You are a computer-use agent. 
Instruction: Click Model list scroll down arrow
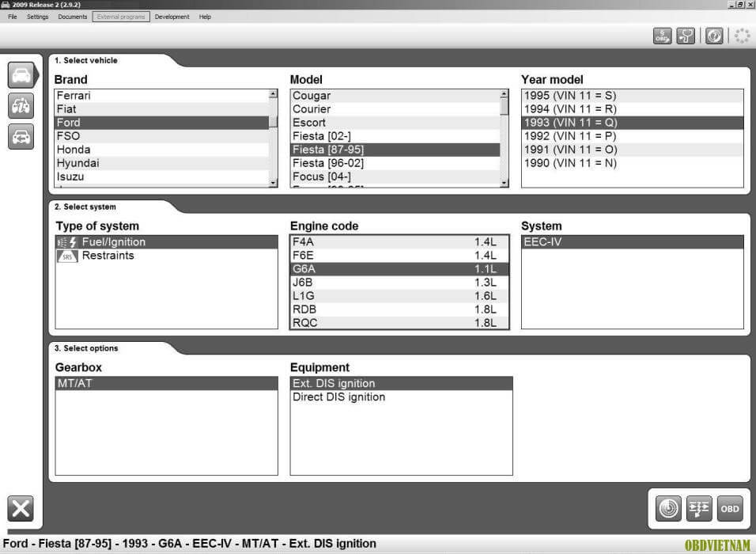point(505,183)
